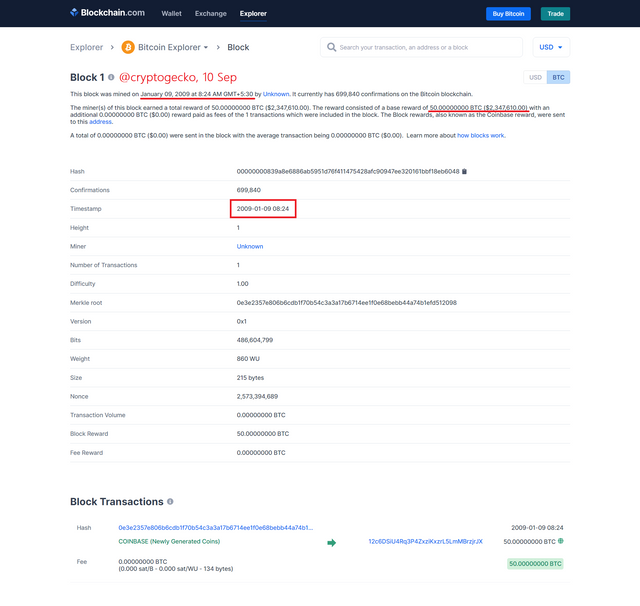Click the Unknown link in Miner row
The image size is (640, 606).
pos(250,246)
